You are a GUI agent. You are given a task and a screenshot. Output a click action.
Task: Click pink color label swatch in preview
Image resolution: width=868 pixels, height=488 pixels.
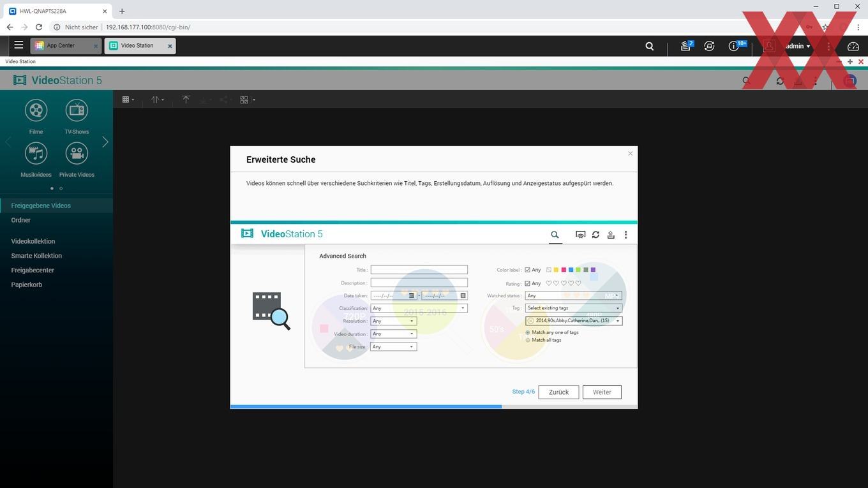pyautogui.click(x=564, y=270)
